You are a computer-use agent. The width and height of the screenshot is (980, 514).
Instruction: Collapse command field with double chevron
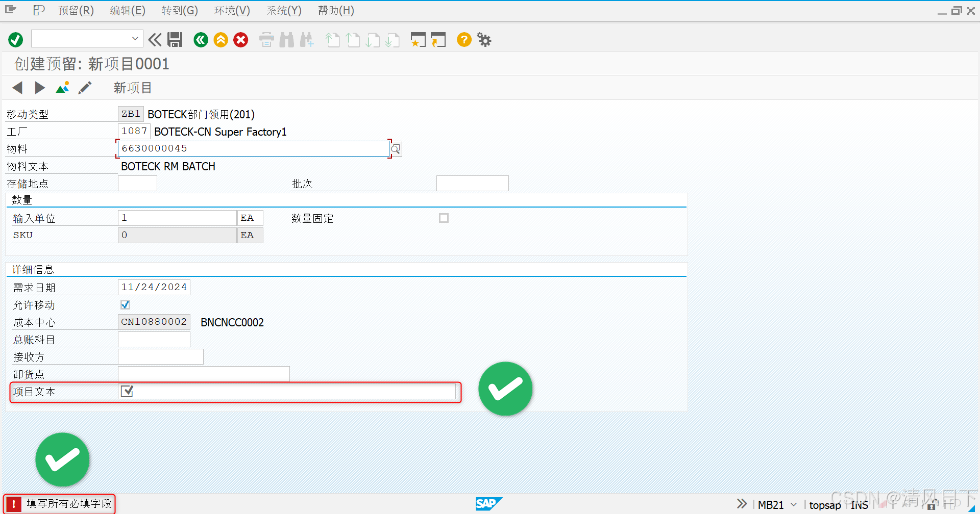[155, 40]
